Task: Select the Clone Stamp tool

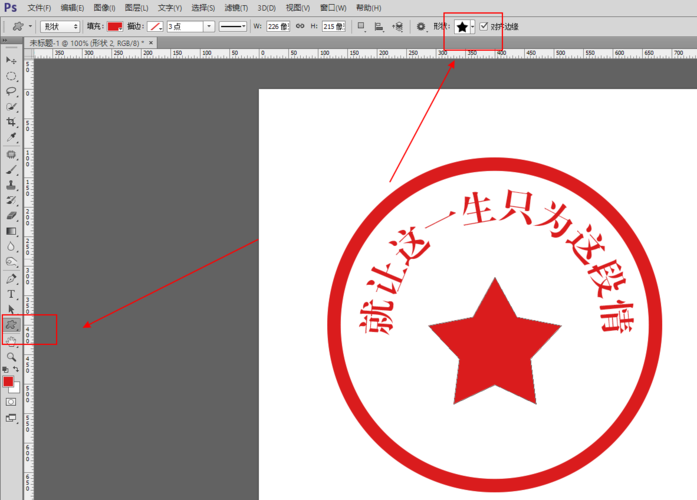Action: coord(11,185)
